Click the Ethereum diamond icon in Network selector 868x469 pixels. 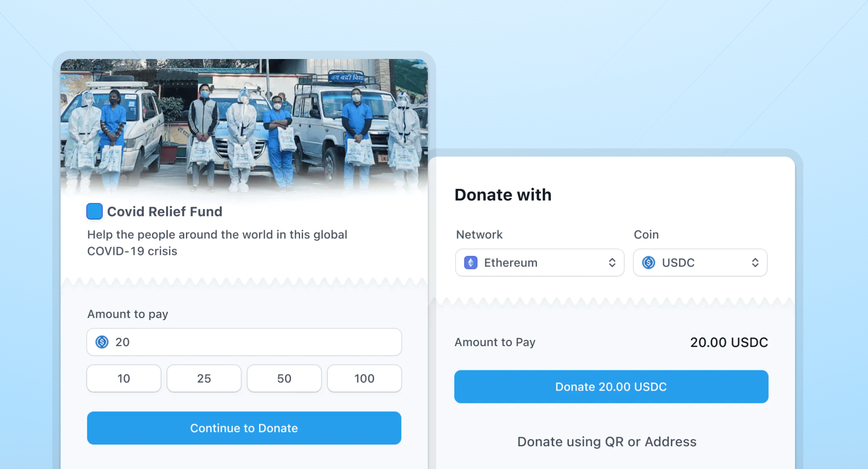pos(471,262)
